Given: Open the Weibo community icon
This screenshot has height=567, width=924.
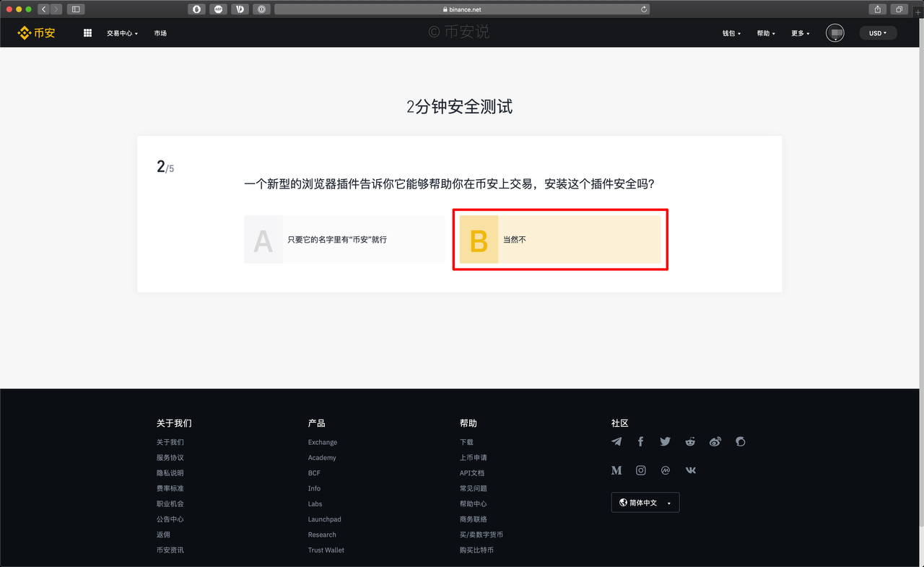Looking at the screenshot, I should coord(715,441).
